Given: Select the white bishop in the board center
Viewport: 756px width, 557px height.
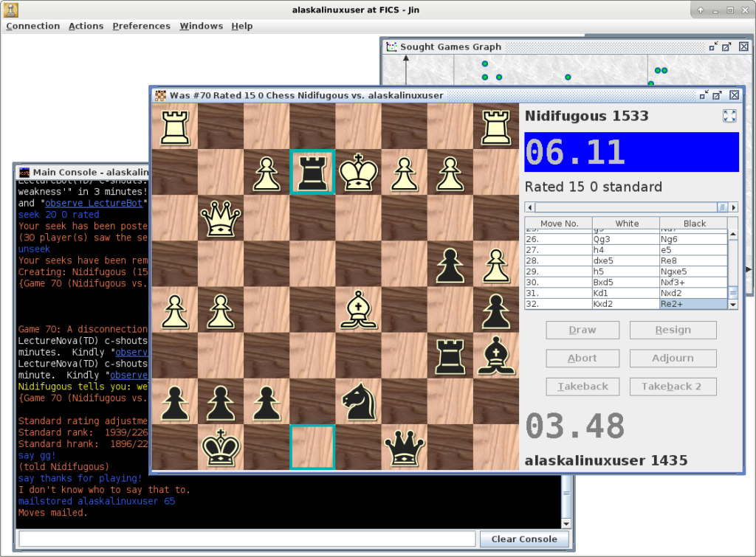Looking at the screenshot, I should click(358, 310).
